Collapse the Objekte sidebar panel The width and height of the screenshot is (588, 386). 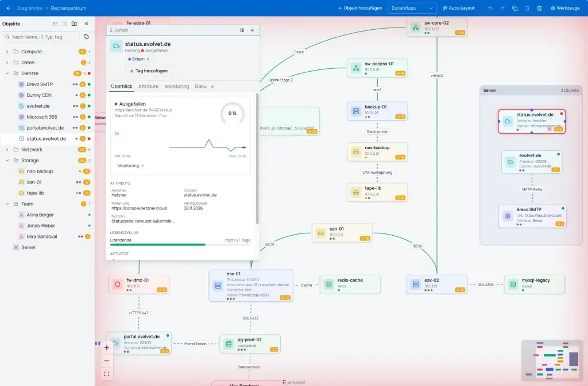tap(86, 24)
